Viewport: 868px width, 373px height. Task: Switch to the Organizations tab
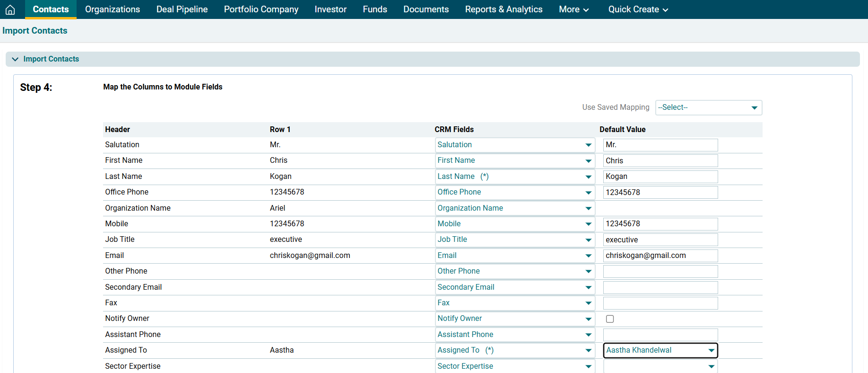(x=113, y=9)
